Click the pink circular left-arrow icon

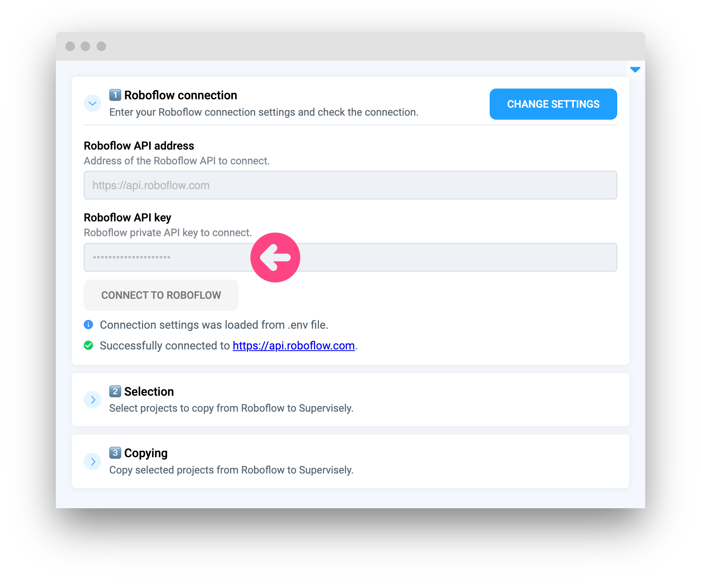click(275, 257)
